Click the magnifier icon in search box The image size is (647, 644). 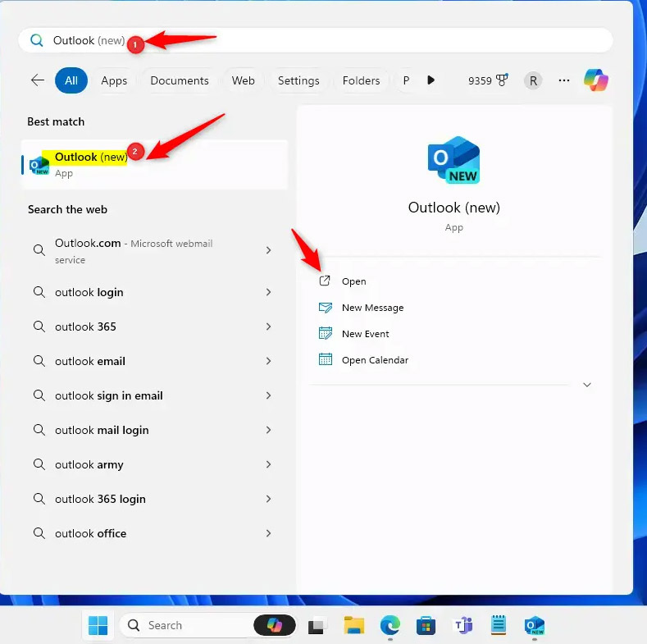click(x=37, y=40)
